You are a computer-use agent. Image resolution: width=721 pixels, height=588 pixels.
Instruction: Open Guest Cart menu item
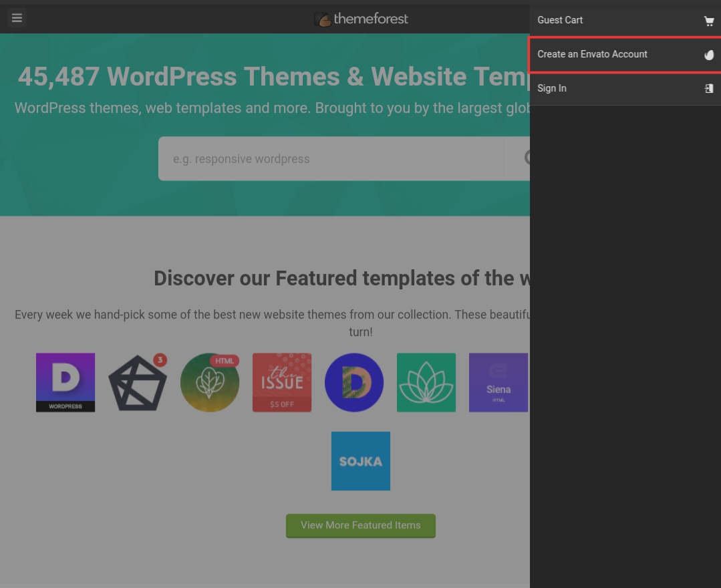click(x=625, y=20)
